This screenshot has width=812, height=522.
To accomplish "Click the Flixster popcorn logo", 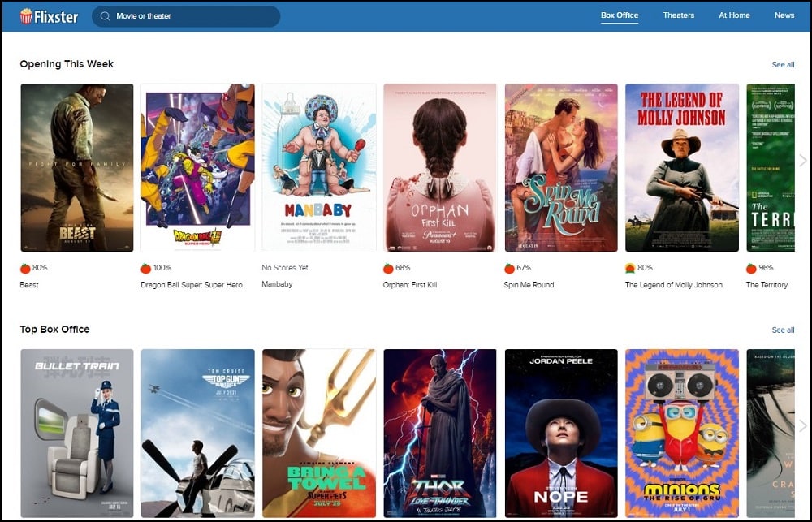I will coord(50,16).
